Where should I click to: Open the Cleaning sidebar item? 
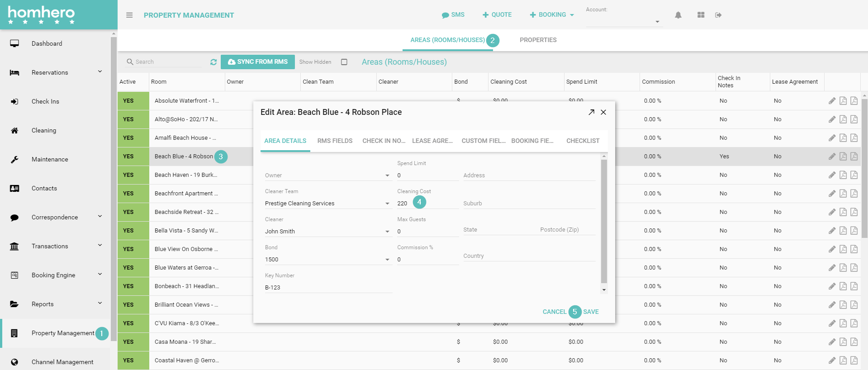point(44,130)
